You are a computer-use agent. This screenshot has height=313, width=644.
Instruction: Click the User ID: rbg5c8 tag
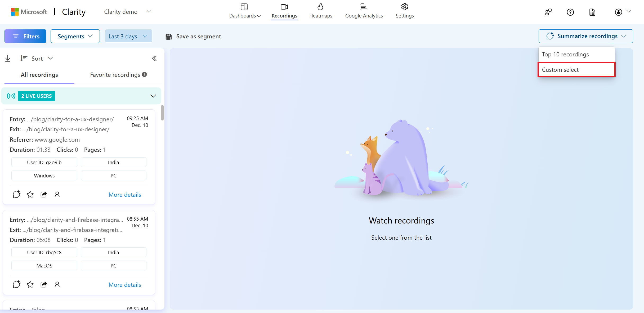coord(44,252)
